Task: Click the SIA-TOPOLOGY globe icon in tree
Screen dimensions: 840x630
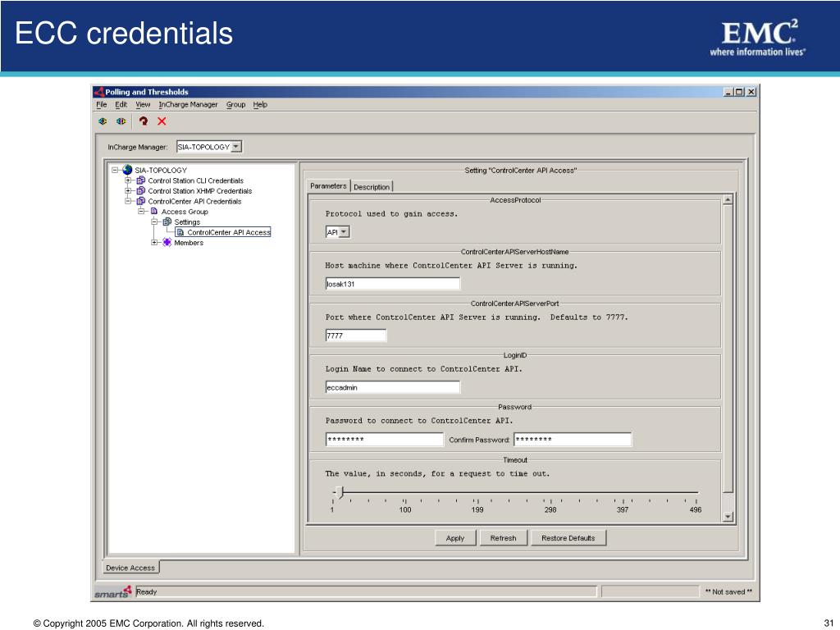Action: 127,170
